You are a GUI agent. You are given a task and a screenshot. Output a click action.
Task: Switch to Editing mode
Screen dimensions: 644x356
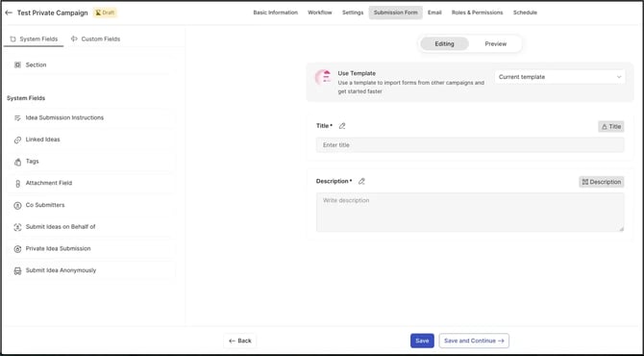(x=444, y=44)
